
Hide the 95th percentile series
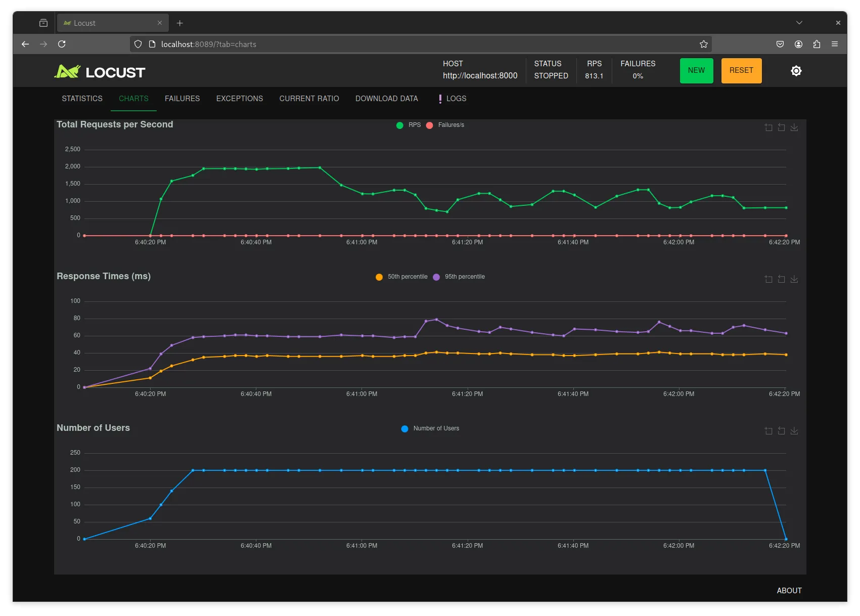click(x=459, y=277)
